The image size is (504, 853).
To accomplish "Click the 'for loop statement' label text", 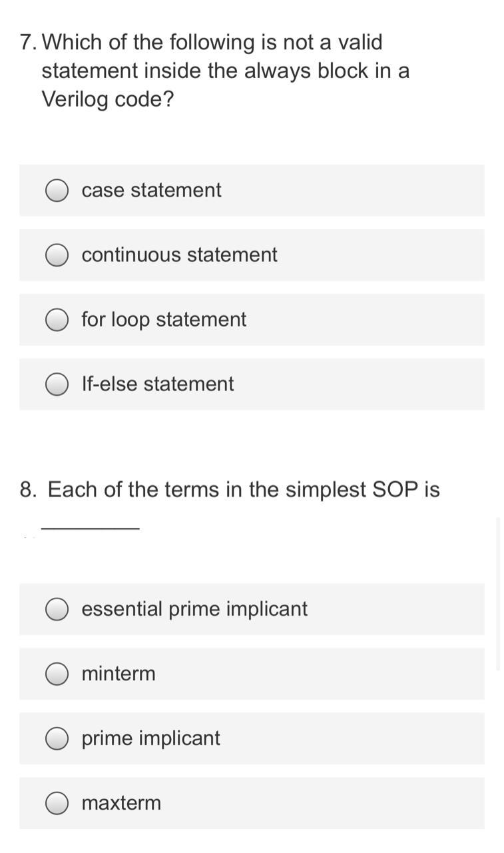I will (164, 320).
